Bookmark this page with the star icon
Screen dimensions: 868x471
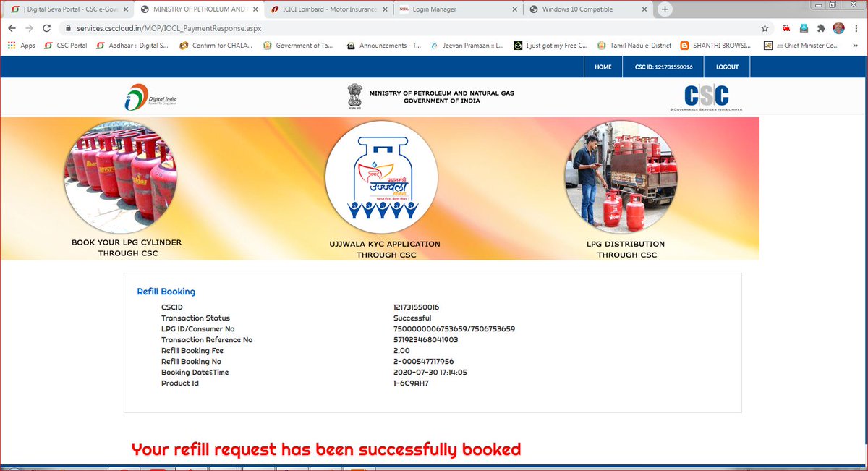[x=765, y=28]
